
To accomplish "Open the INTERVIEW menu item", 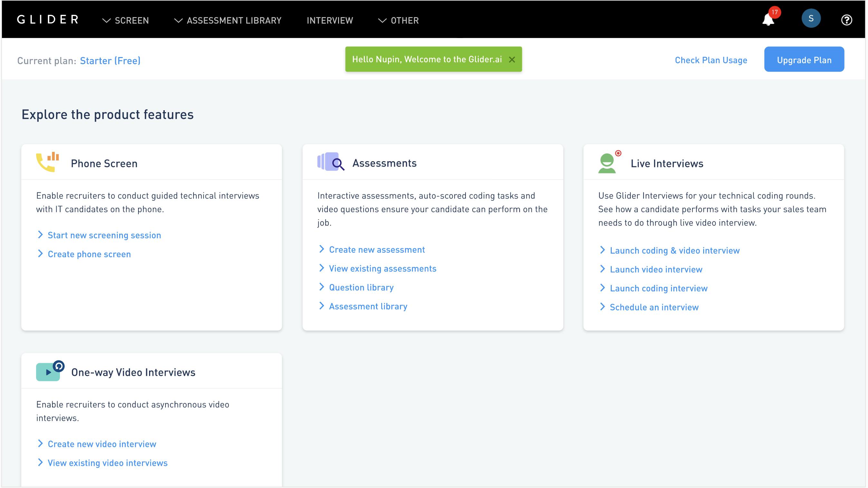I will (x=330, y=21).
